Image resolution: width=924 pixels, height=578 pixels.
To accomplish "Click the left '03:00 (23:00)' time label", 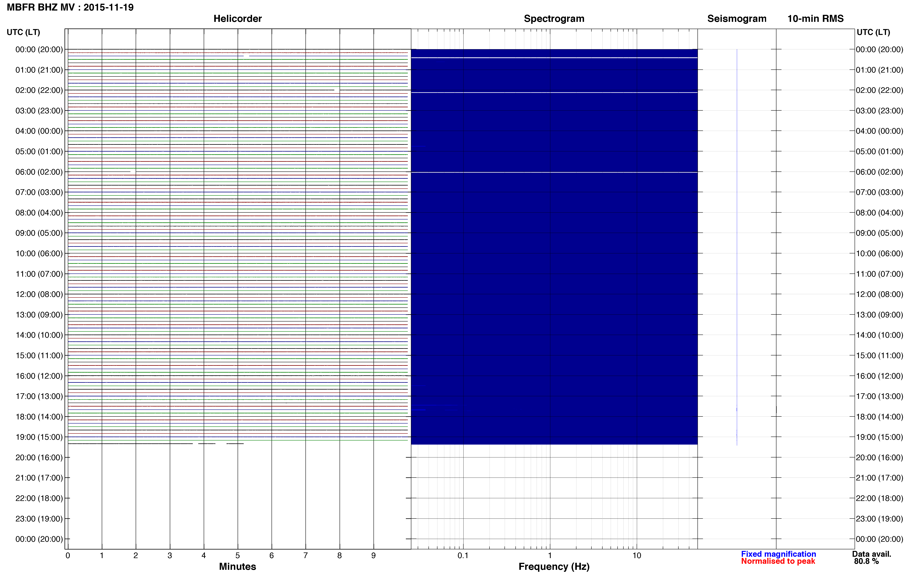I will [x=39, y=111].
